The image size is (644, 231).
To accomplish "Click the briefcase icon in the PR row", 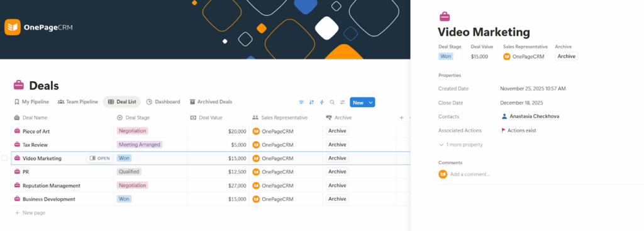I will (17, 172).
